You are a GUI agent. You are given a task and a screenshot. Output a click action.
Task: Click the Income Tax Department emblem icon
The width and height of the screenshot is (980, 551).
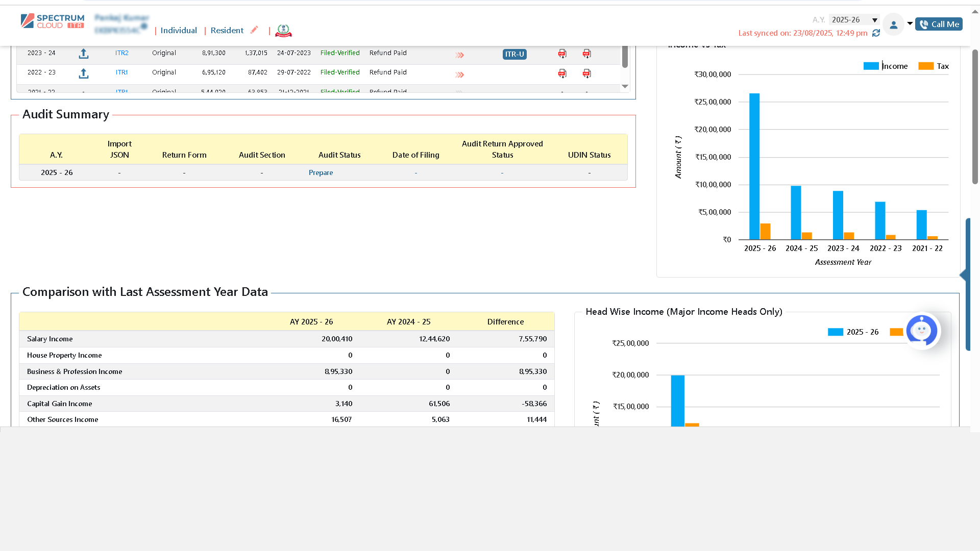click(x=283, y=31)
